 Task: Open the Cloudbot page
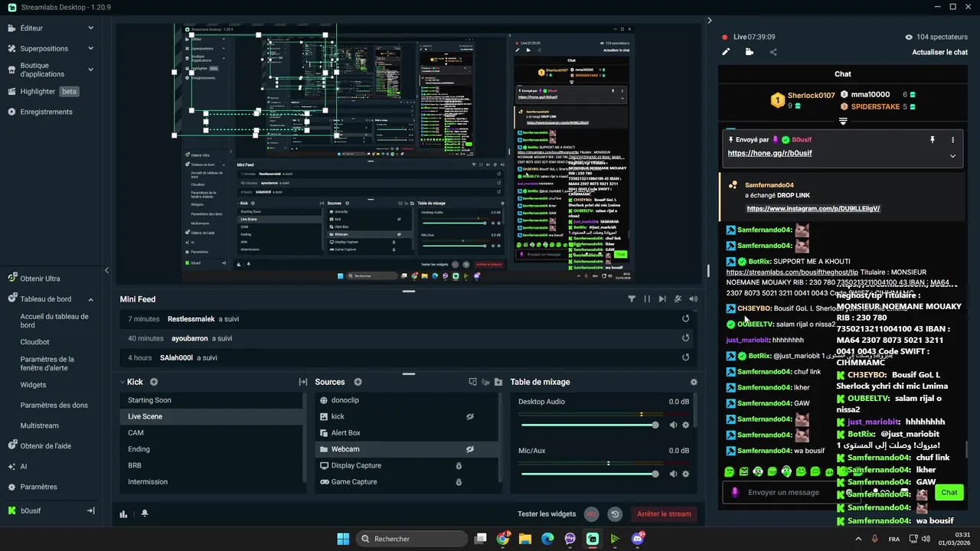point(34,342)
